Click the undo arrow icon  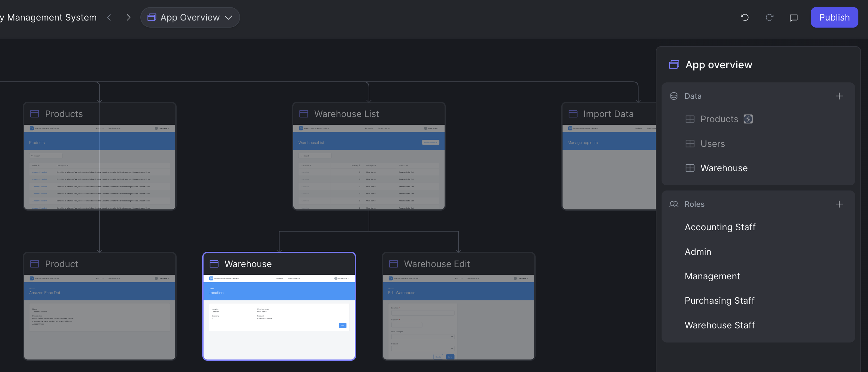click(745, 18)
